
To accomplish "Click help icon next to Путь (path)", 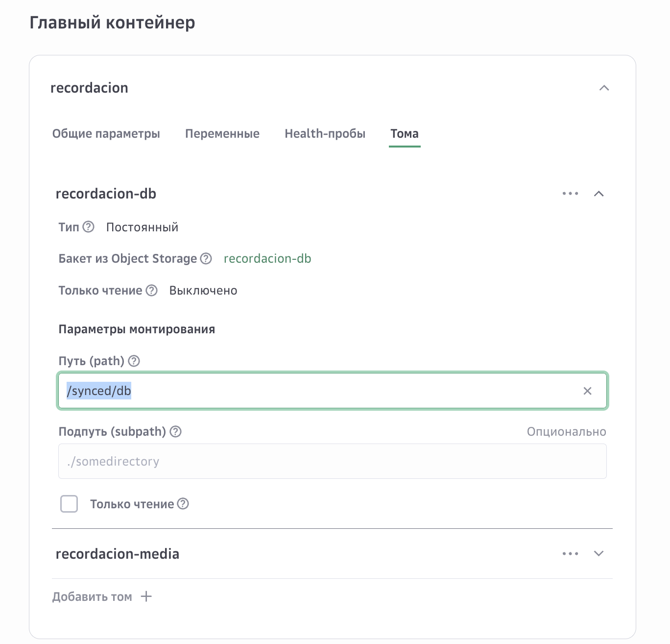I will (x=134, y=361).
